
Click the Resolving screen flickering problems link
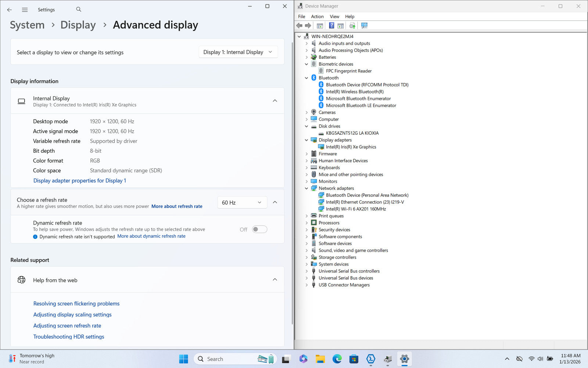point(76,304)
